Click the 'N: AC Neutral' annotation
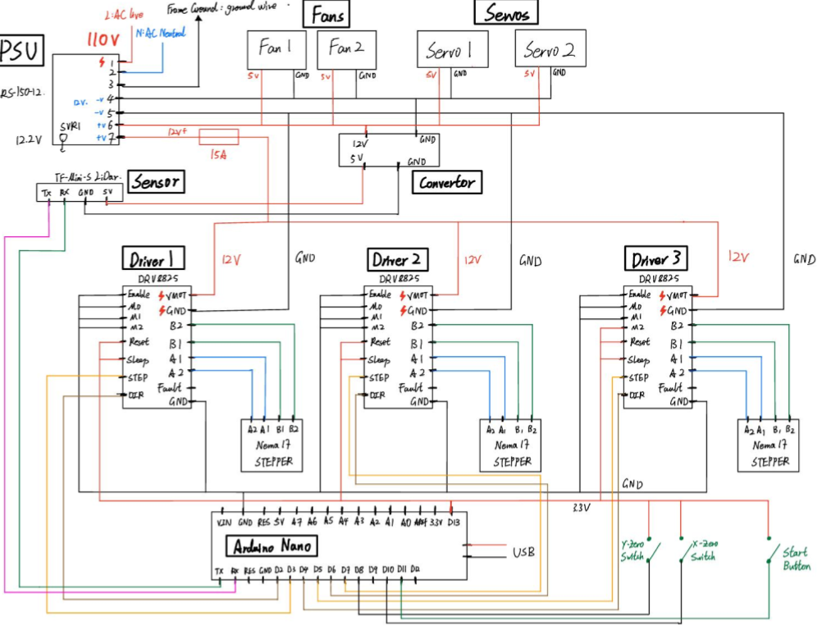Screen dimensions: 840x630 (x=160, y=33)
